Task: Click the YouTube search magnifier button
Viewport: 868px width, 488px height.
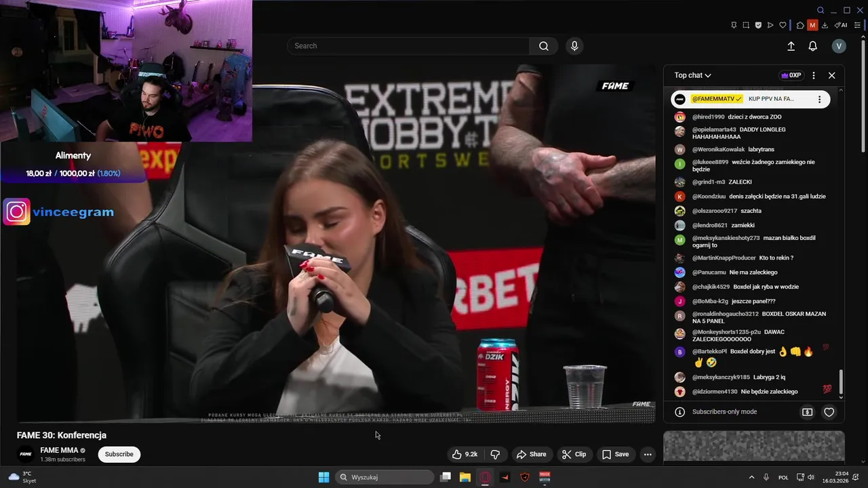Action: pyautogui.click(x=544, y=46)
